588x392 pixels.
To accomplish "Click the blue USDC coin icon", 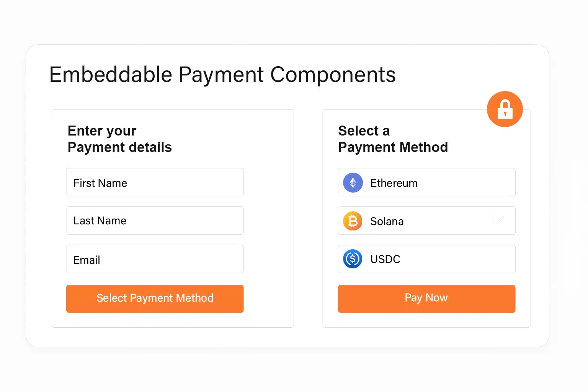I will pyautogui.click(x=353, y=259).
